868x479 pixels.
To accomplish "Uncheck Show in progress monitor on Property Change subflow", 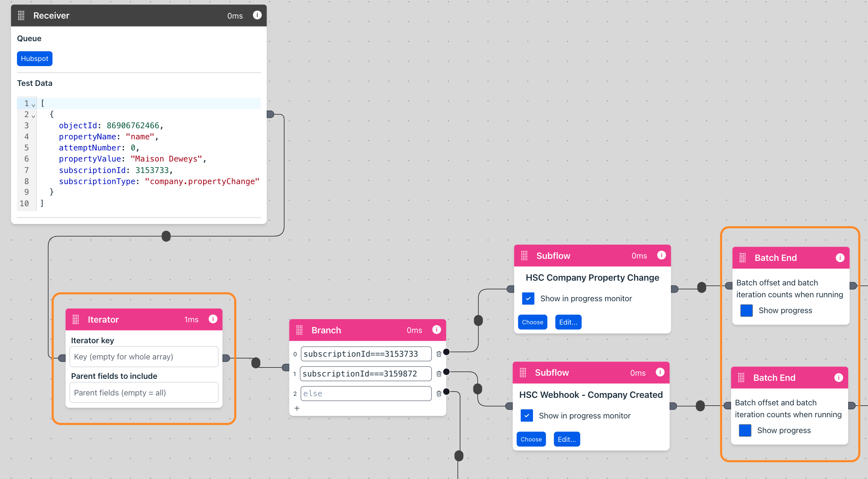I will (x=528, y=298).
